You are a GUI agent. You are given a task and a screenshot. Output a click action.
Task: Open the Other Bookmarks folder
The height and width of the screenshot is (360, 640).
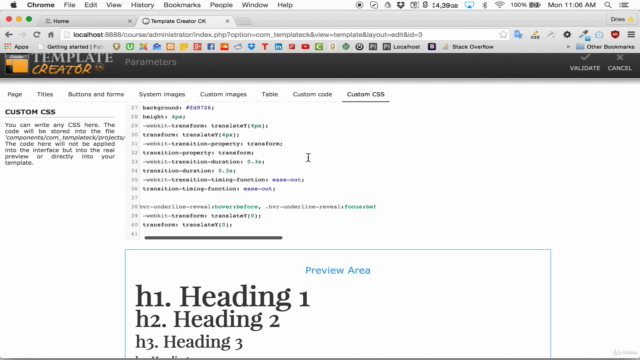[605, 47]
